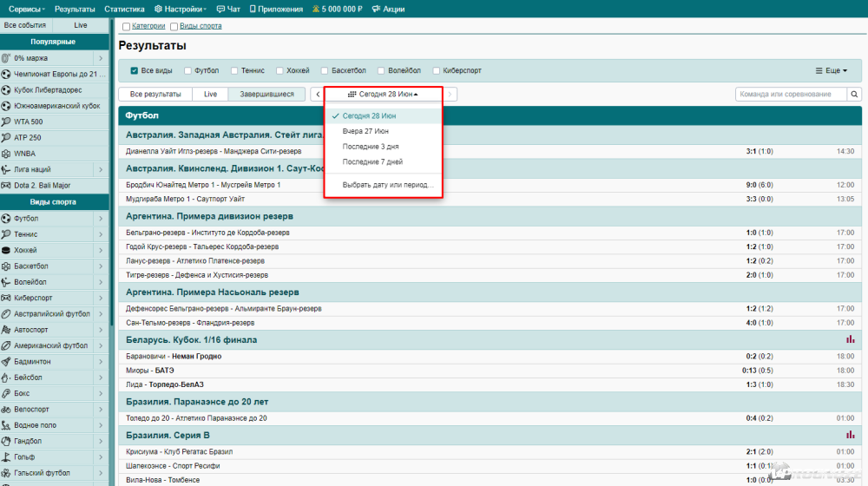The image size is (868, 486).
Task: Select 'Последние 7 дней' from date menu
Action: tap(372, 162)
